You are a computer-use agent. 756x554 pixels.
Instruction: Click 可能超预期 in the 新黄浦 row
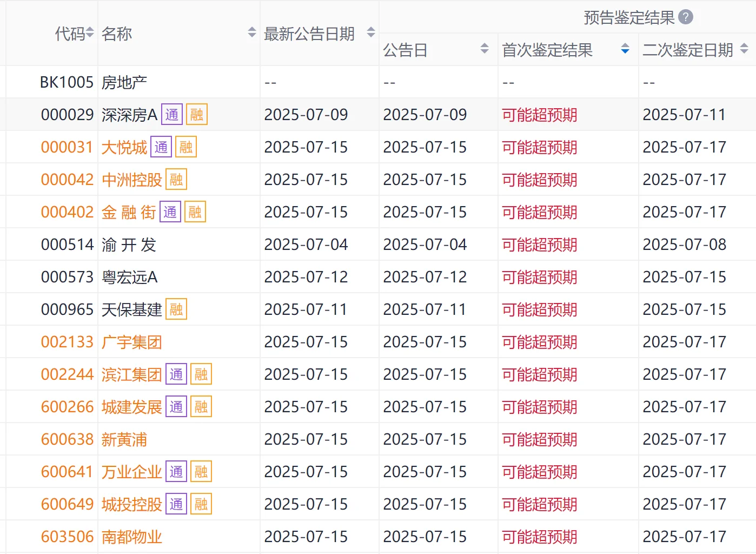[540, 439]
